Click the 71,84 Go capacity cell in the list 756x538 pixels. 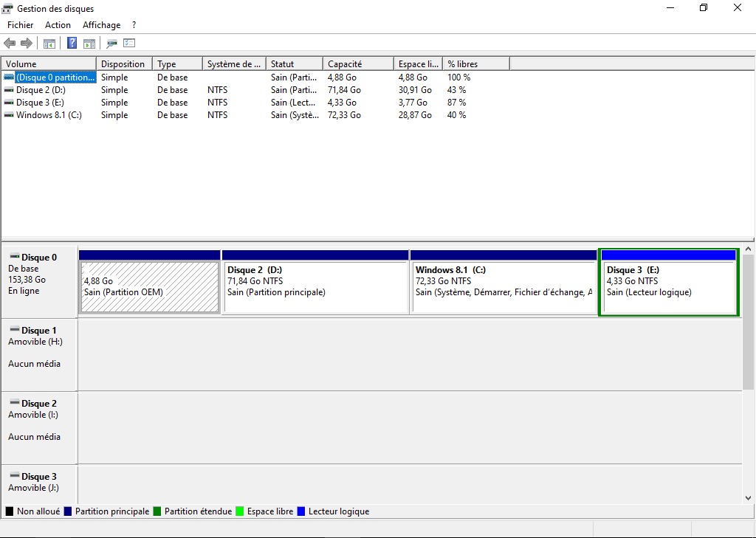pos(344,90)
